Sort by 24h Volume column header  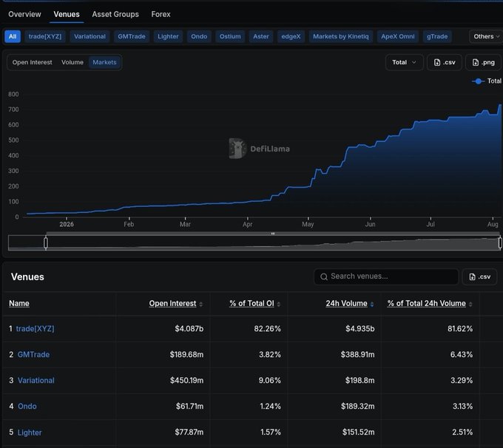click(x=346, y=303)
